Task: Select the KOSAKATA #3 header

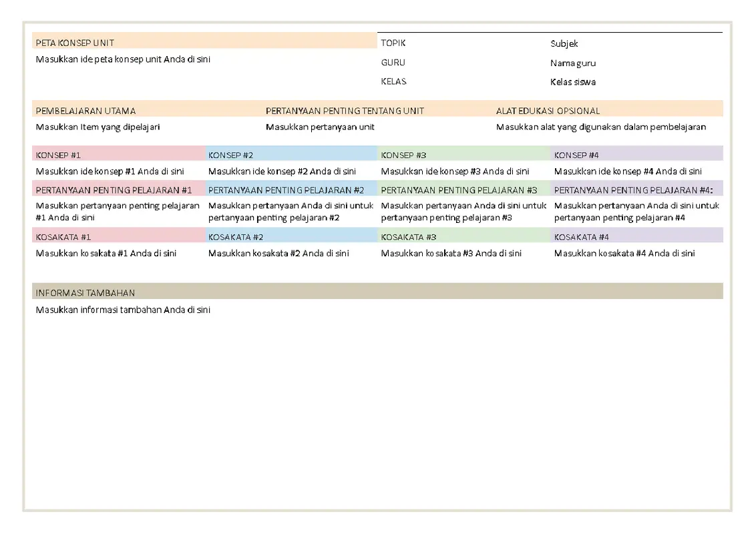Action: point(464,237)
